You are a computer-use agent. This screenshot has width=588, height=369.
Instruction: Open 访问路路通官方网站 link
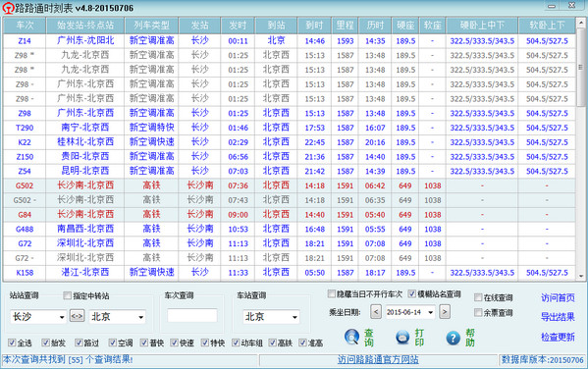click(x=378, y=360)
